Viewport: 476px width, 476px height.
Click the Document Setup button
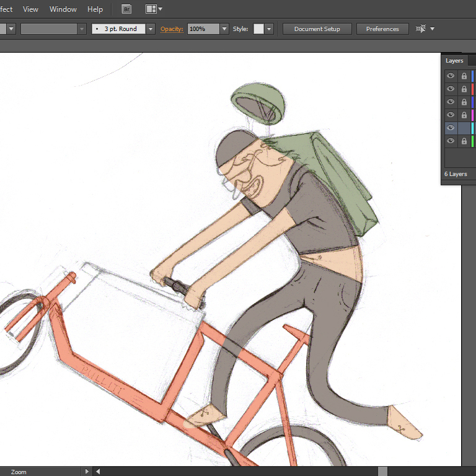(317, 29)
